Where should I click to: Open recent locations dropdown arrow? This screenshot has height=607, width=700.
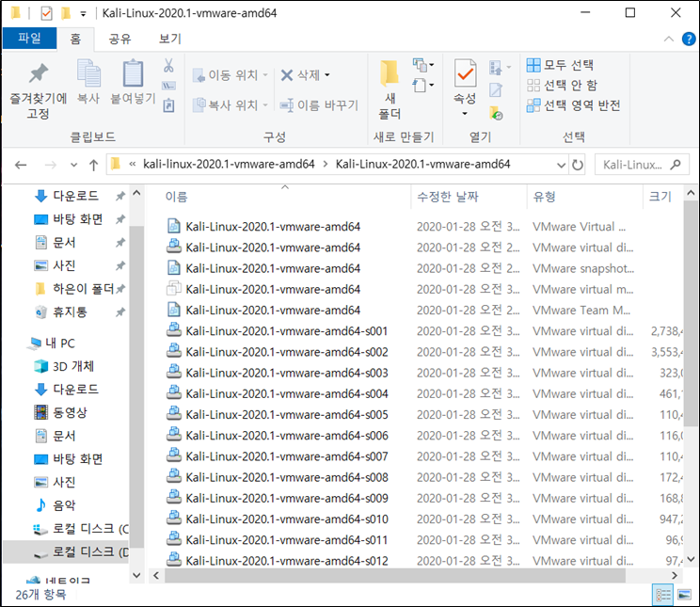coord(73,166)
